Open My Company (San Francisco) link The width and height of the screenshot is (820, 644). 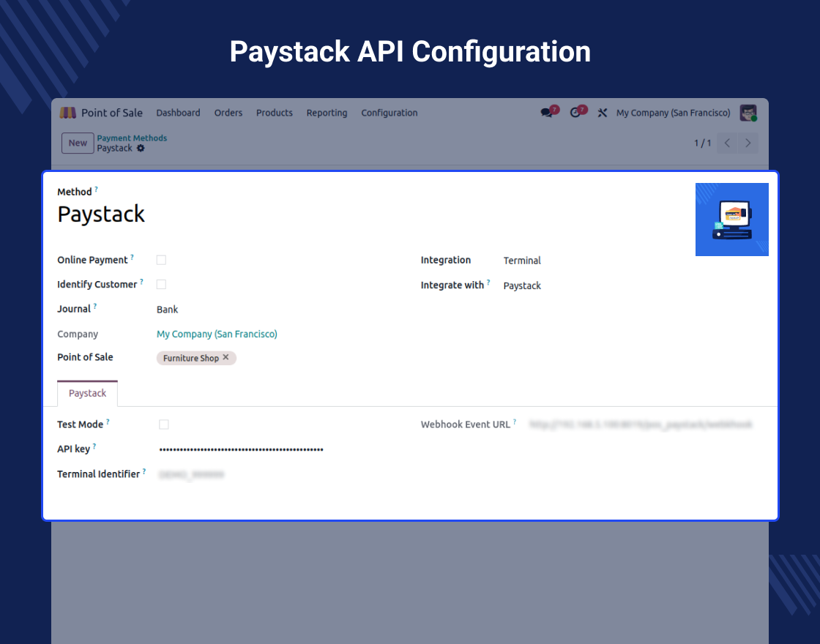(x=217, y=334)
